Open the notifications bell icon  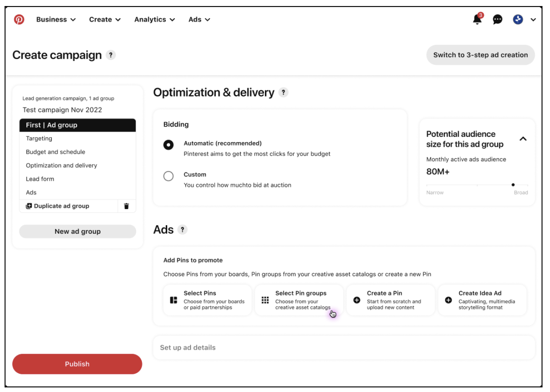coord(477,19)
